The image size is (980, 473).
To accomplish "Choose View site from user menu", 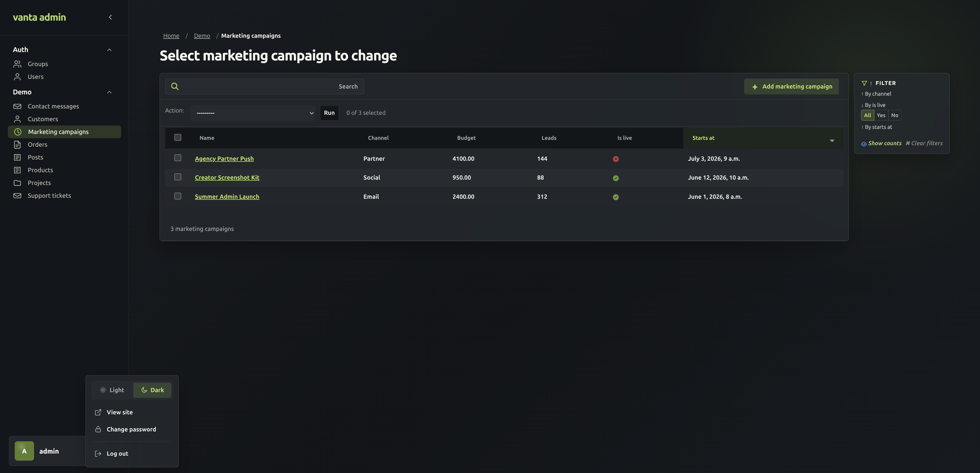I will click(x=132, y=412).
